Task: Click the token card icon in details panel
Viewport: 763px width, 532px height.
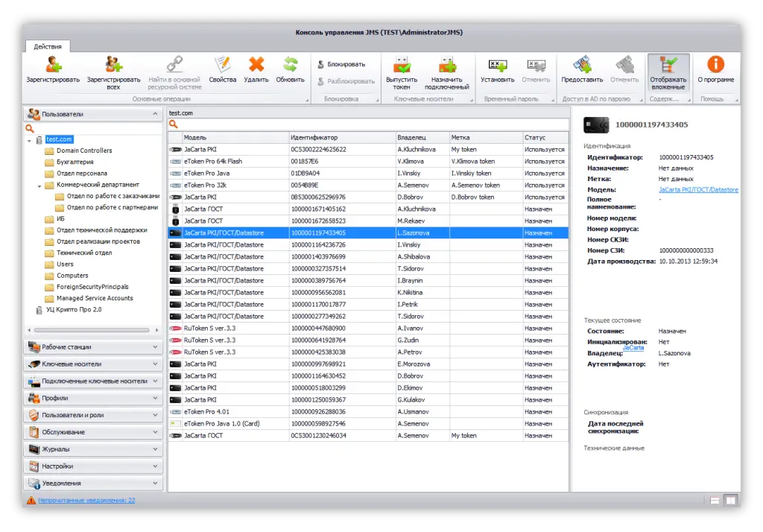Action: [x=596, y=125]
